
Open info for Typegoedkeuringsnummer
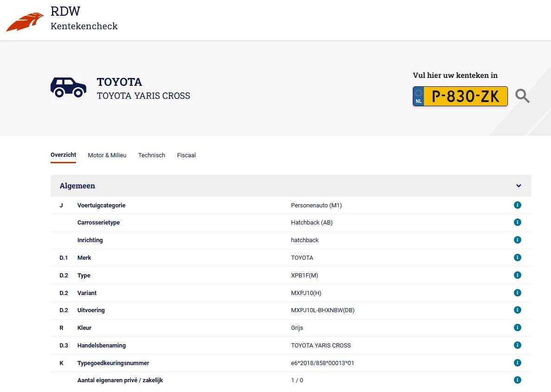tap(518, 363)
